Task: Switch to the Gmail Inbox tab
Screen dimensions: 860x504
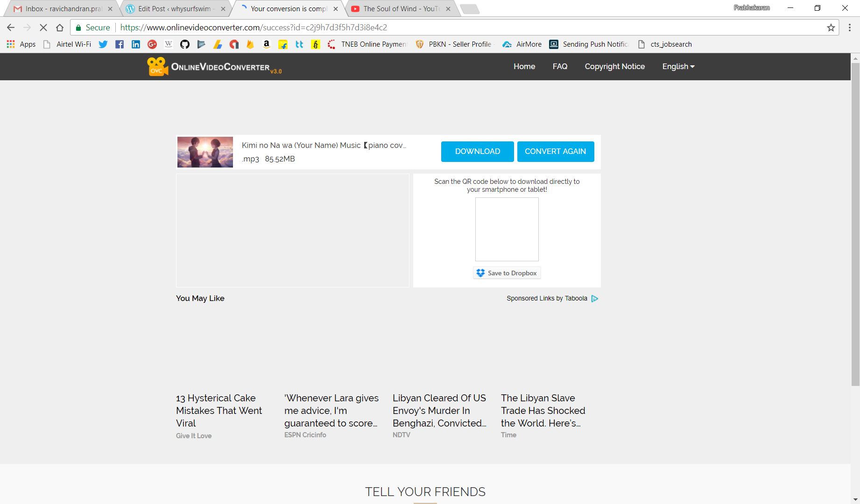Action: tap(63, 9)
